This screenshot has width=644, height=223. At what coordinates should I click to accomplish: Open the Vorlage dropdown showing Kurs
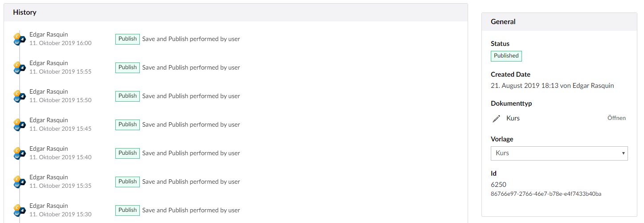coord(559,153)
